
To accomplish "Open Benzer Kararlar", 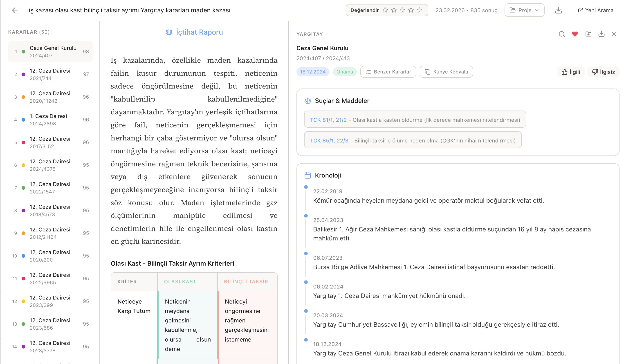I will (388, 72).
